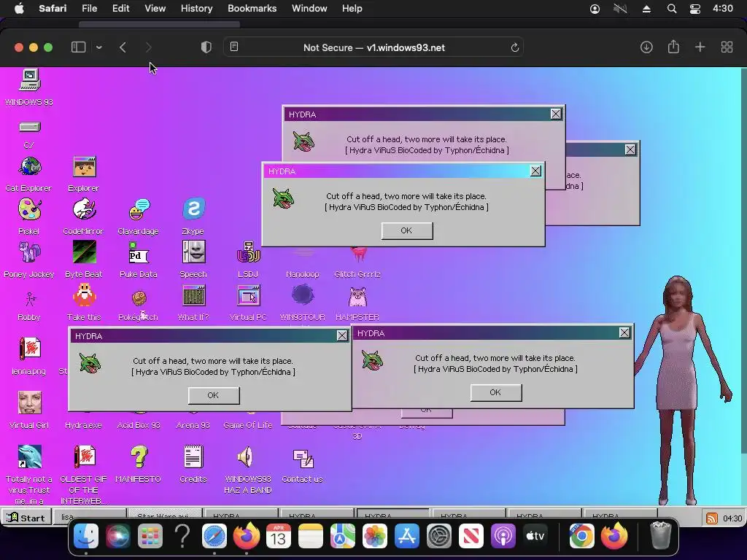This screenshot has height=560, width=747.
Task: Click the RSS feed tray icon
Action: tap(711, 518)
